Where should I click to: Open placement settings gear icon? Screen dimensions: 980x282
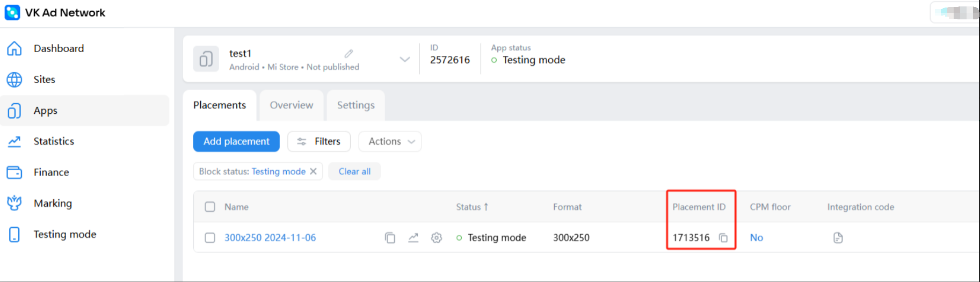(x=437, y=238)
